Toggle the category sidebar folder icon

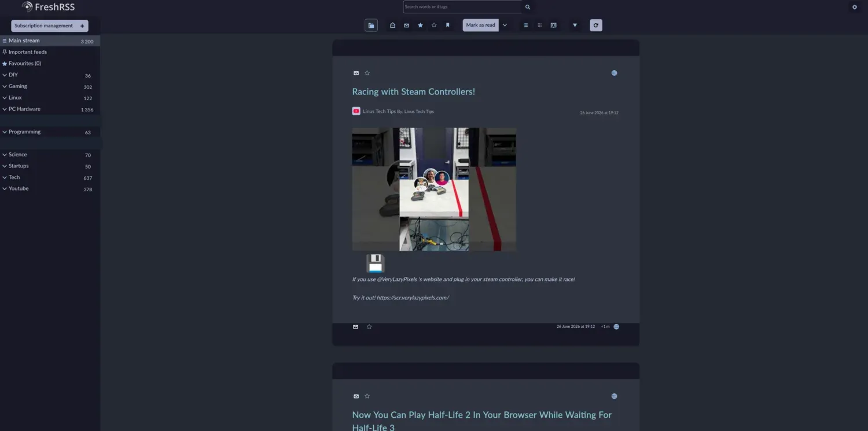371,25
